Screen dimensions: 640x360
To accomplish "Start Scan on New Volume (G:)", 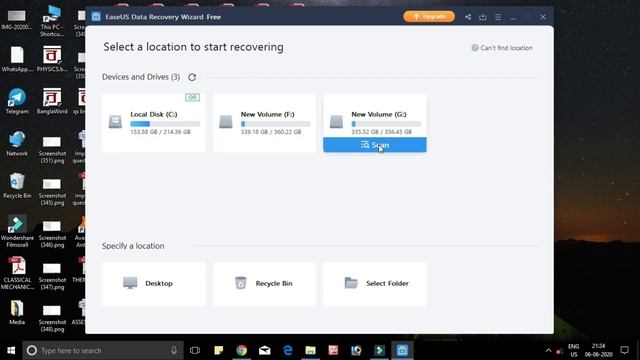I will [x=375, y=145].
